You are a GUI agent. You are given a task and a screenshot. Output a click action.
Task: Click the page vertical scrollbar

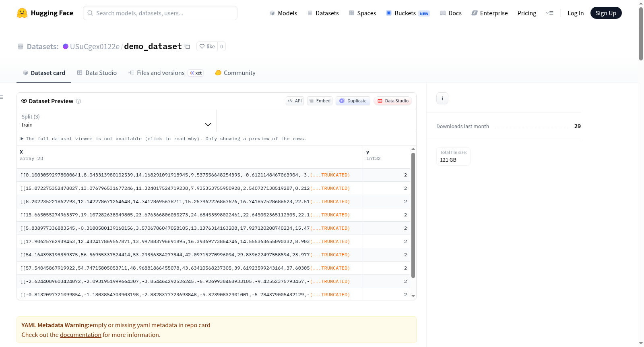click(641, 33)
